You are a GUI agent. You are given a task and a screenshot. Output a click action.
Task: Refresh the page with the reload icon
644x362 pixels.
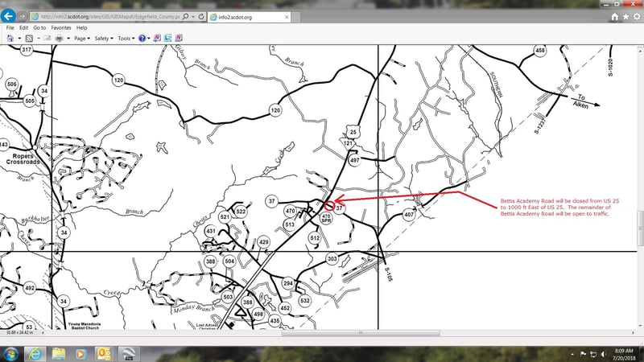tap(201, 16)
